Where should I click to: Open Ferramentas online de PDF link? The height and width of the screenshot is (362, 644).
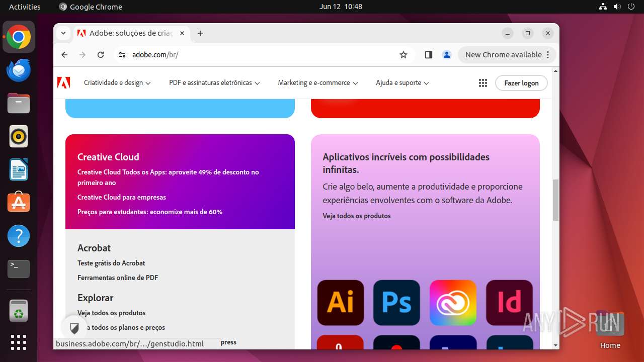(x=118, y=278)
